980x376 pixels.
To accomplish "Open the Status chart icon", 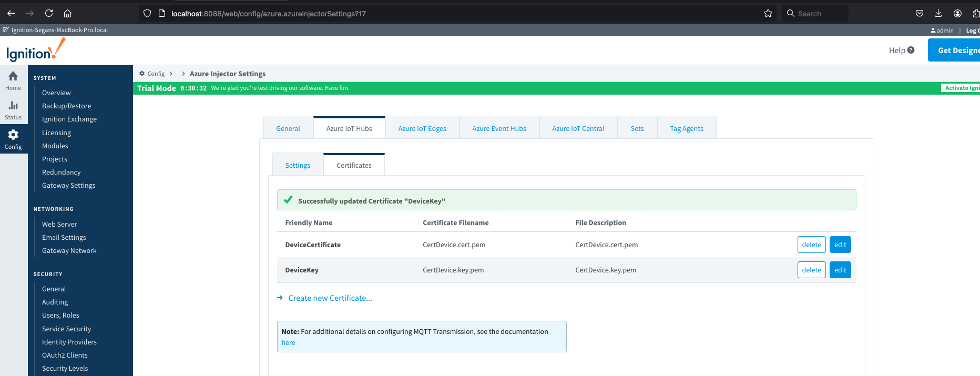I will click(13, 106).
